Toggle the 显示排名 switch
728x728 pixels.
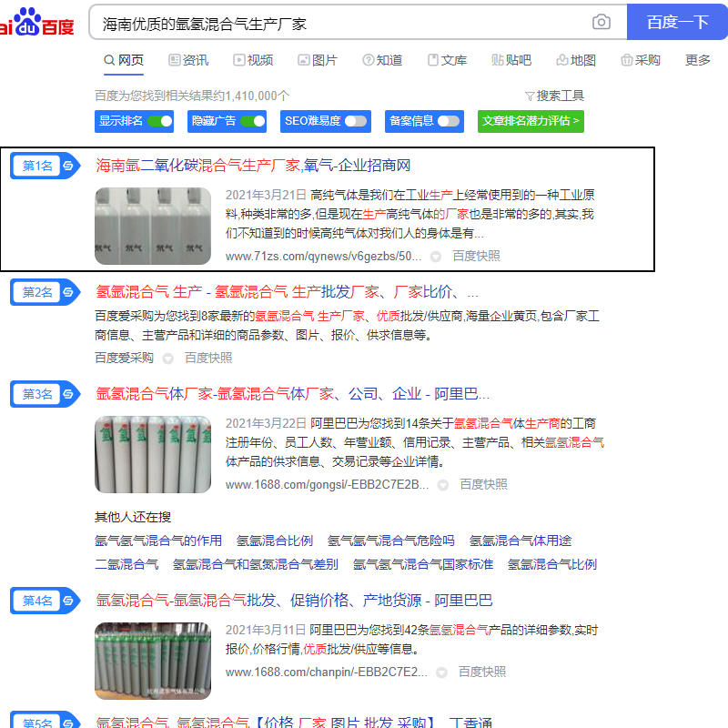(160, 121)
